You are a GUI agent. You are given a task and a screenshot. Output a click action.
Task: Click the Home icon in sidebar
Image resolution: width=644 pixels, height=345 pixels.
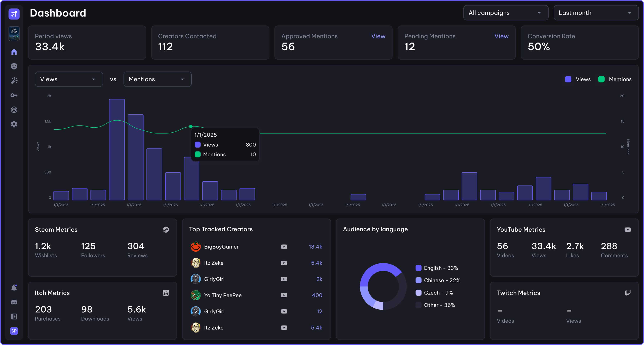tap(14, 52)
